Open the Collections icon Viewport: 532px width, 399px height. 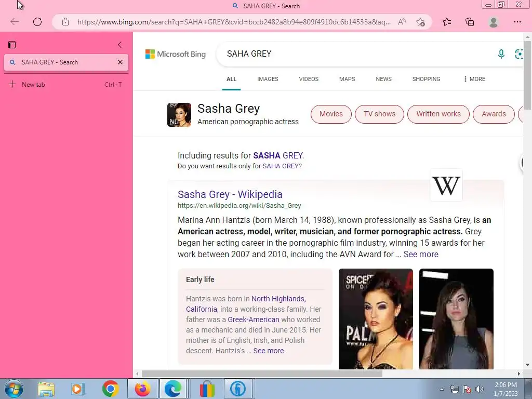pos(470,22)
